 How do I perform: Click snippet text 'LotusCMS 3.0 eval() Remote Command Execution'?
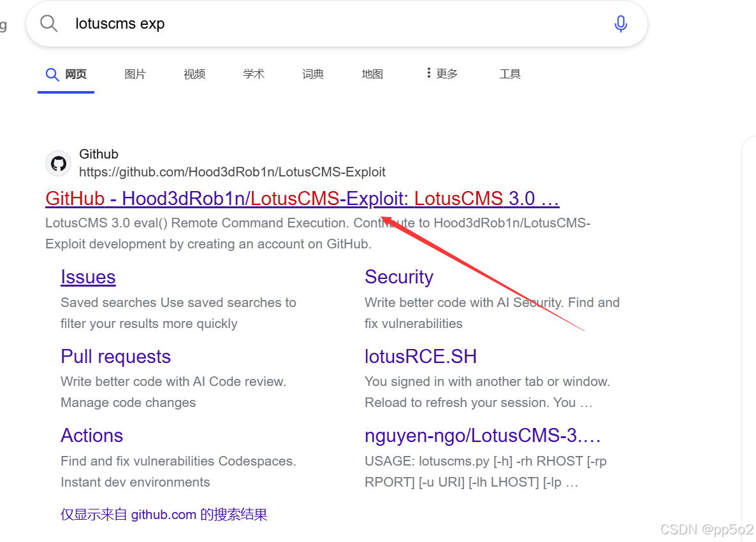tap(197, 223)
